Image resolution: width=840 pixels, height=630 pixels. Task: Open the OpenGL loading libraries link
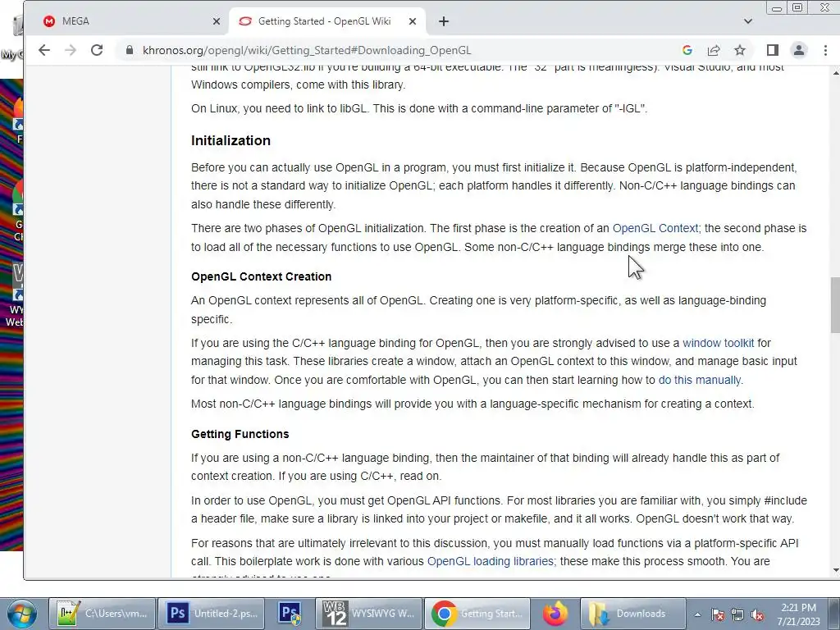491,561
